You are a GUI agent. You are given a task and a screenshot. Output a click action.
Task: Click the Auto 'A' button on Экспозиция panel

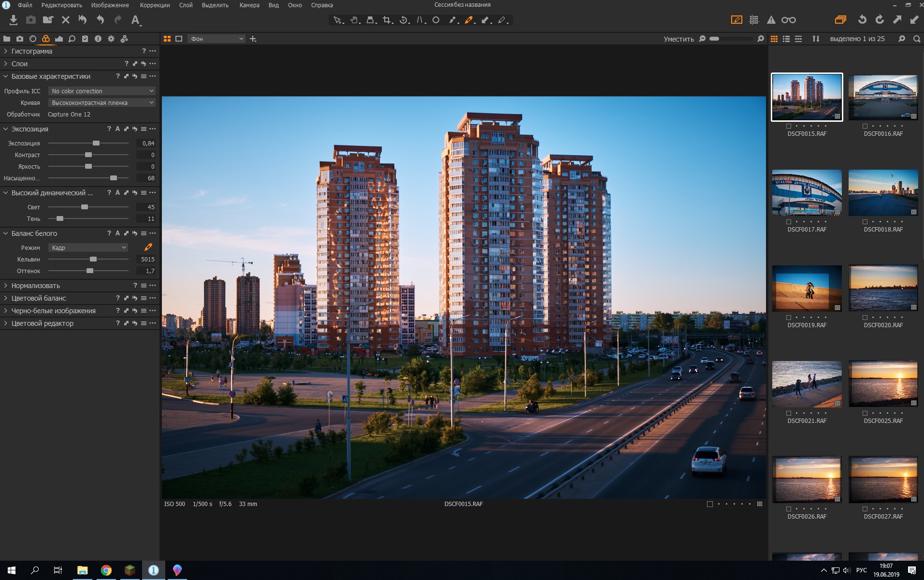click(x=117, y=129)
